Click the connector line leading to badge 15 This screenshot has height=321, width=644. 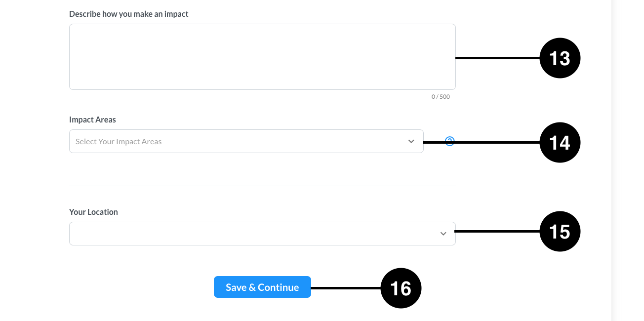497,231
